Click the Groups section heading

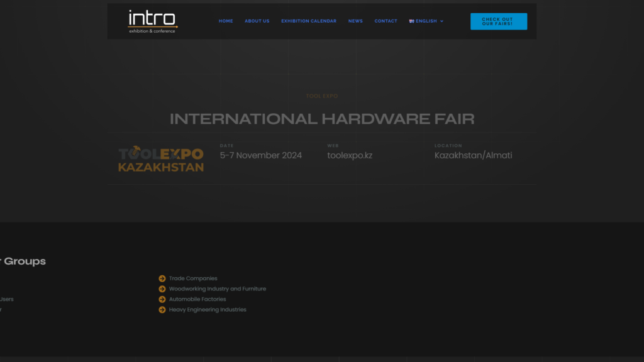pyautogui.click(x=23, y=261)
